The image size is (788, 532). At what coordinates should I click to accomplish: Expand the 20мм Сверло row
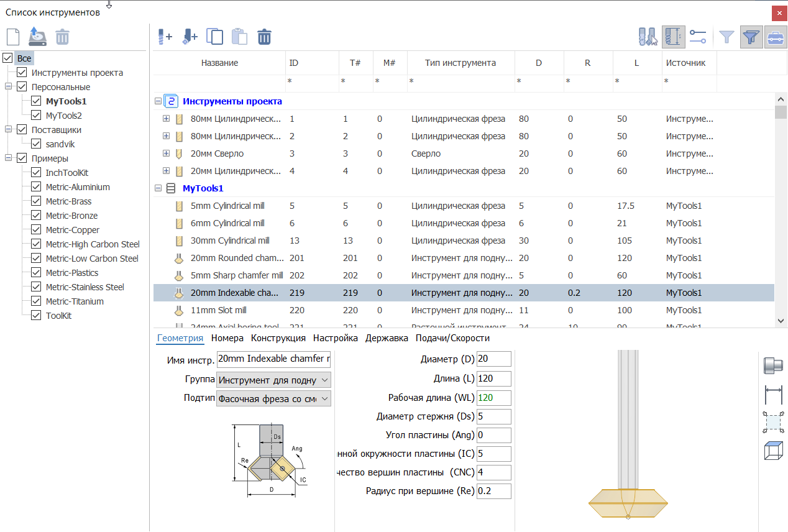pyautogui.click(x=166, y=154)
